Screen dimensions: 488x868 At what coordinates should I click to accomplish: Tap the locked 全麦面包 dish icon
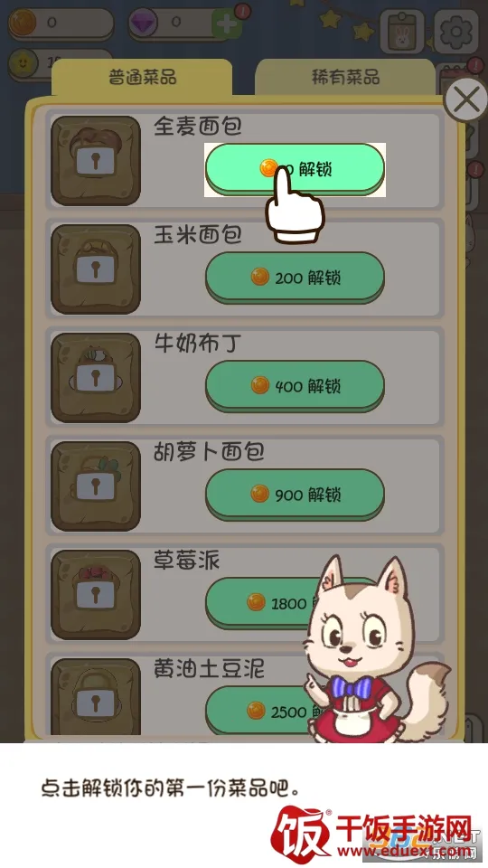click(x=96, y=161)
